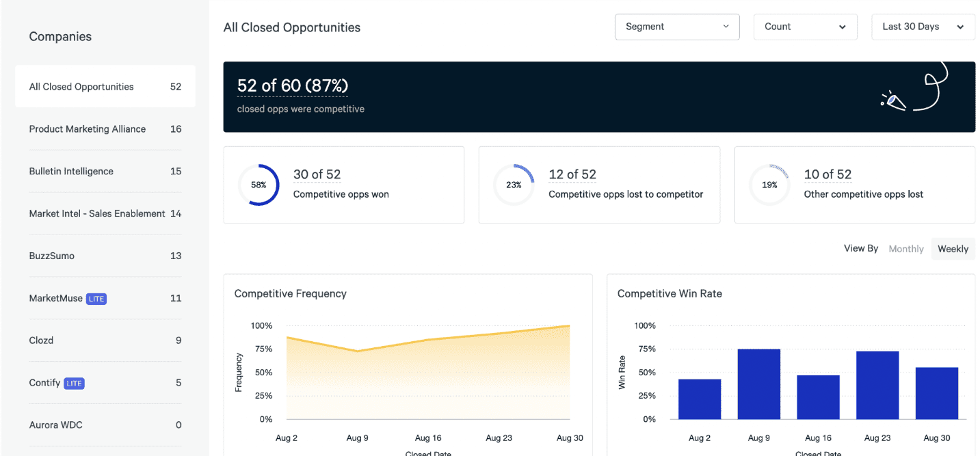Click 'Aug 9' label under Competitive Frequency
The image size is (980, 456).
tap(357, 438)
